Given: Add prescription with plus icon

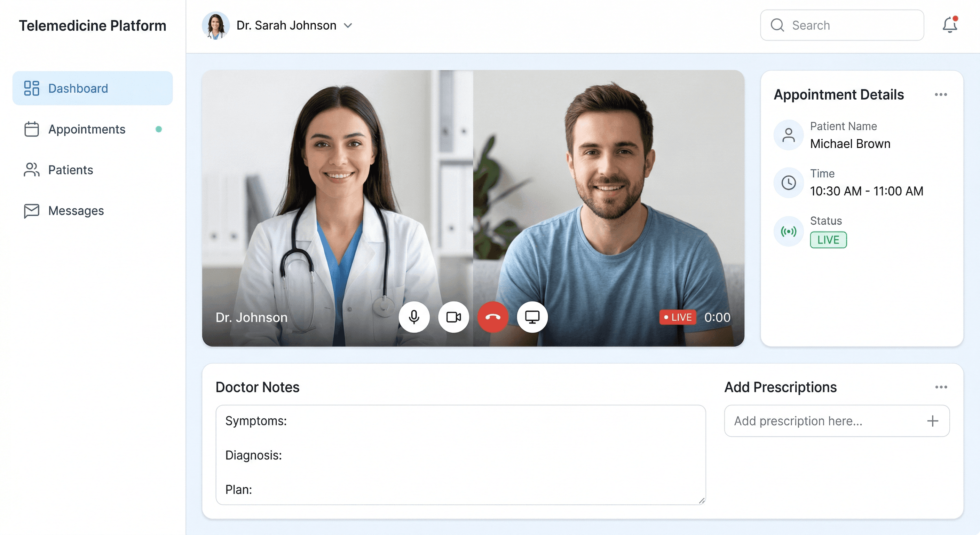Looking at the screenshot, I should click(932, 421).
